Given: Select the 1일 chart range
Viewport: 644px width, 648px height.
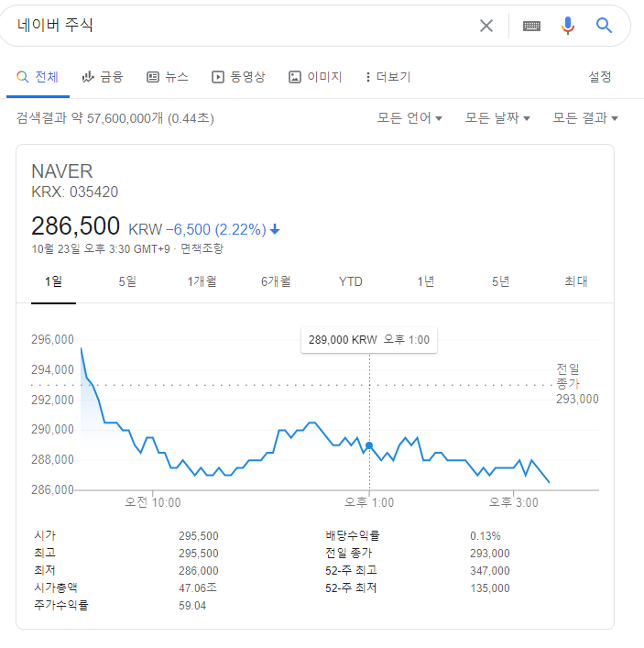Looking at the screenshot, I should click(x=54, y=282).
